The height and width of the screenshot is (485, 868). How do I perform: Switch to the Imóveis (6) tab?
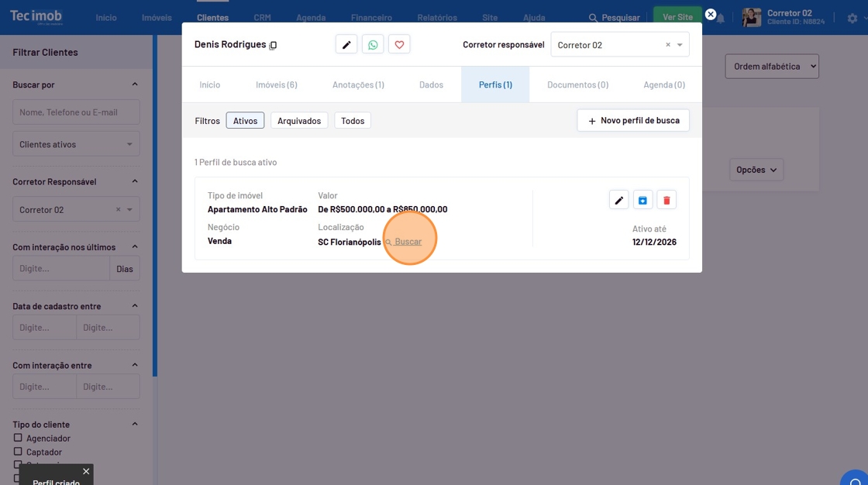276,84
